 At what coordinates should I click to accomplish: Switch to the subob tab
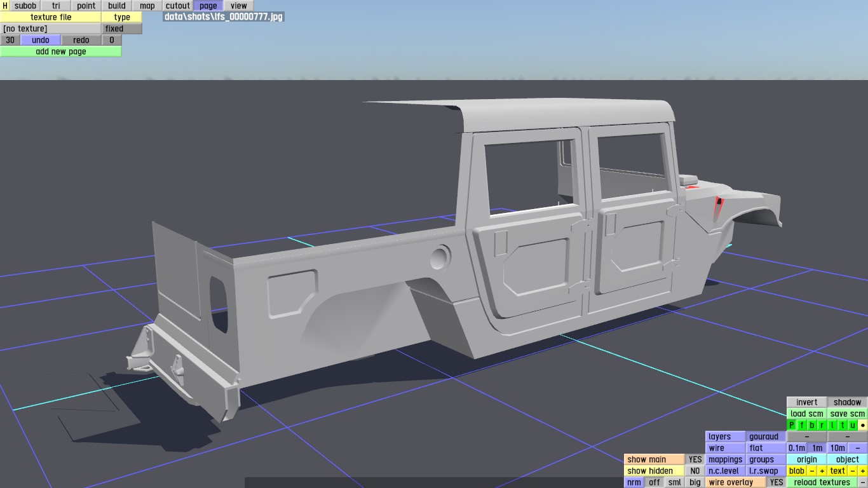point(25,6)
